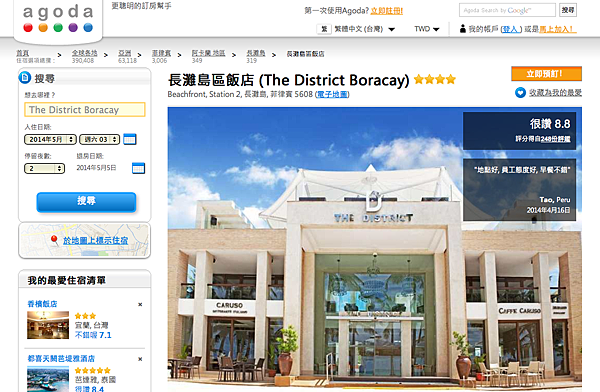Image resolution: width=600 pixels, height=392 pixels.
Task: Click the 很讚 8.8 rating box
Action: coord(519,131)
